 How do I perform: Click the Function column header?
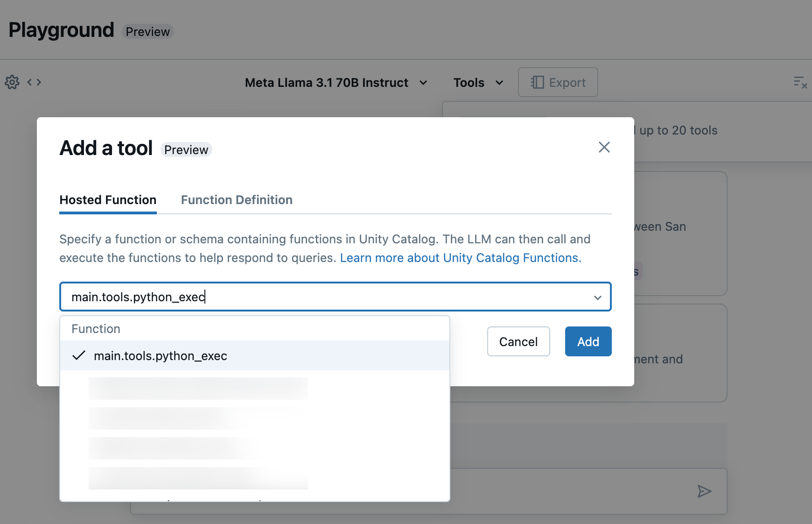tap(96, 328)
